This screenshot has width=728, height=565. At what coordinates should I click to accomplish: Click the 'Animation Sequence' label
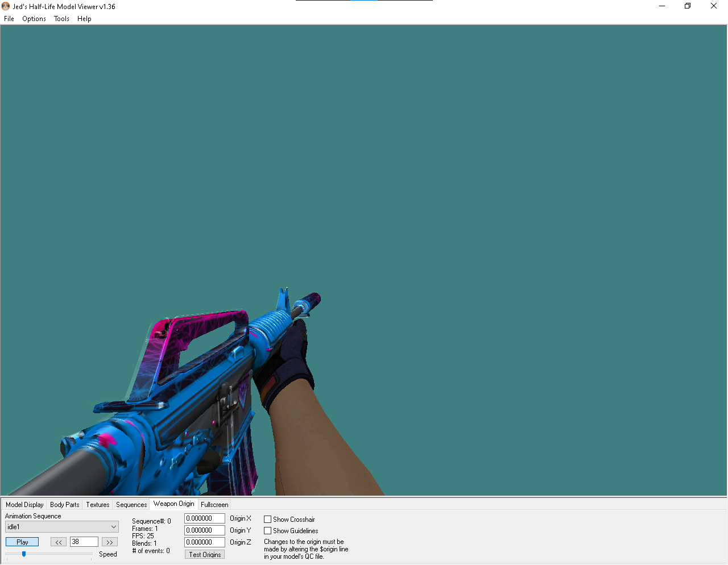(33, 516)
